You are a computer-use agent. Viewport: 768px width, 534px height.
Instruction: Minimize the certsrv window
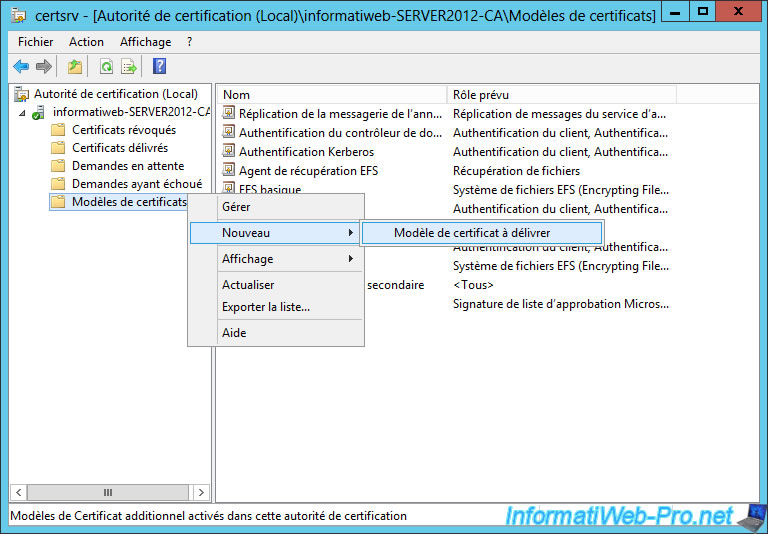[x=674, y=12]
